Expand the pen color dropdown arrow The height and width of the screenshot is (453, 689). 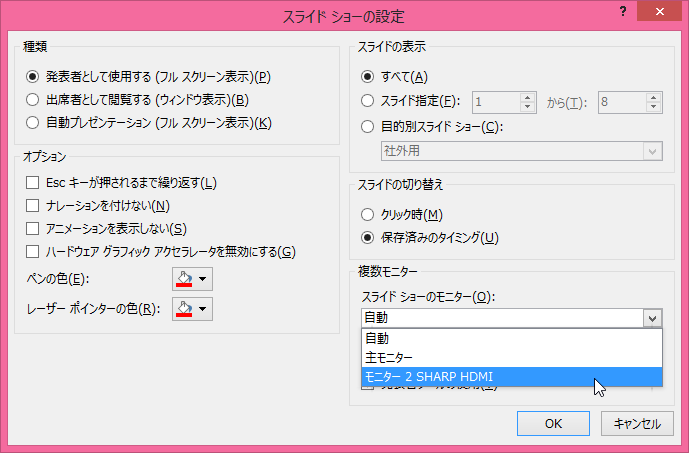(204, 279)
